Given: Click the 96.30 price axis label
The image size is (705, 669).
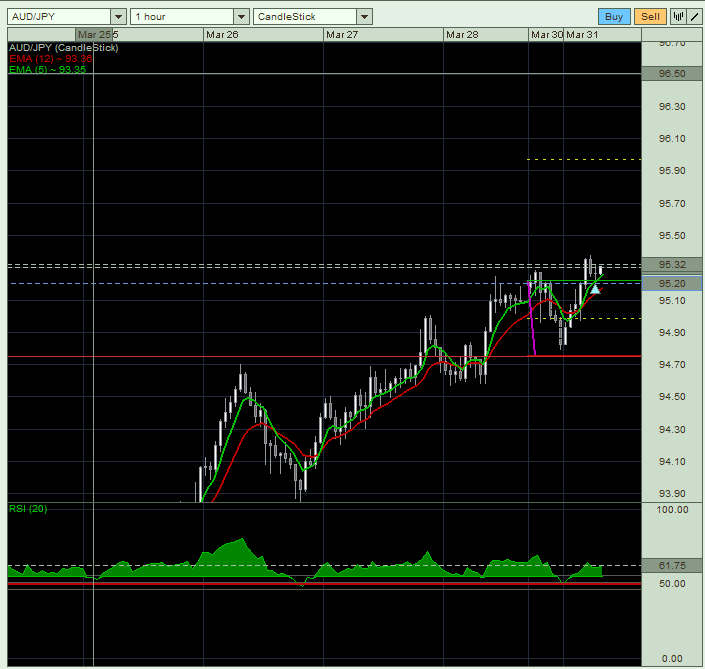Looking at the screenshot, I should (x=672, y=107).
